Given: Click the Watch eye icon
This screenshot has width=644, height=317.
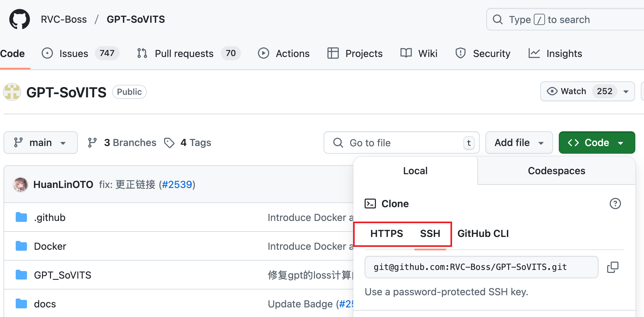Looking at the screenshot, I should (552, 91).
